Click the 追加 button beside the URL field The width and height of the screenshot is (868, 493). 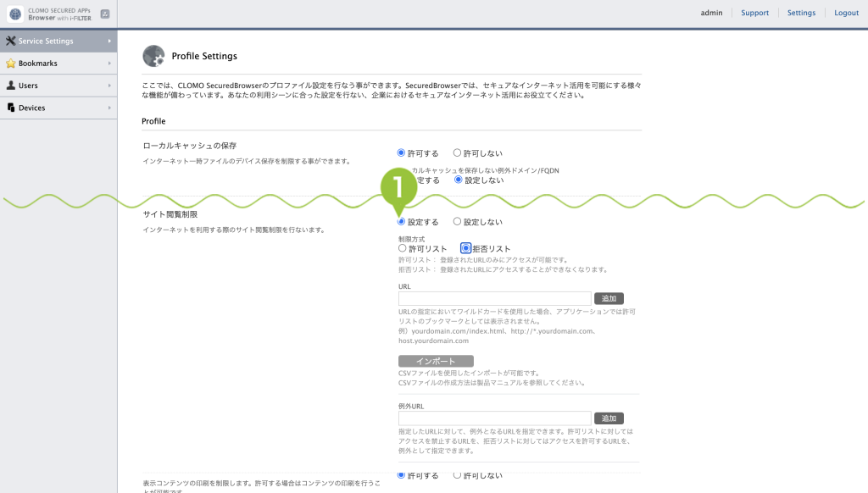[x=609, y=298]
